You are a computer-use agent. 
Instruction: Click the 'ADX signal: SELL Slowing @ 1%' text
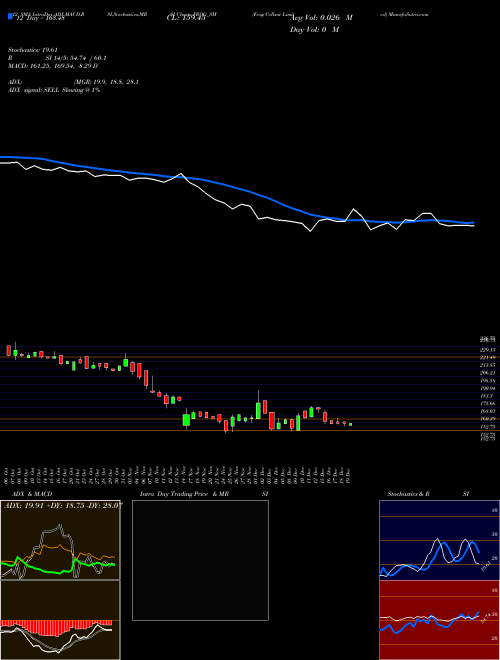point(54,90)
